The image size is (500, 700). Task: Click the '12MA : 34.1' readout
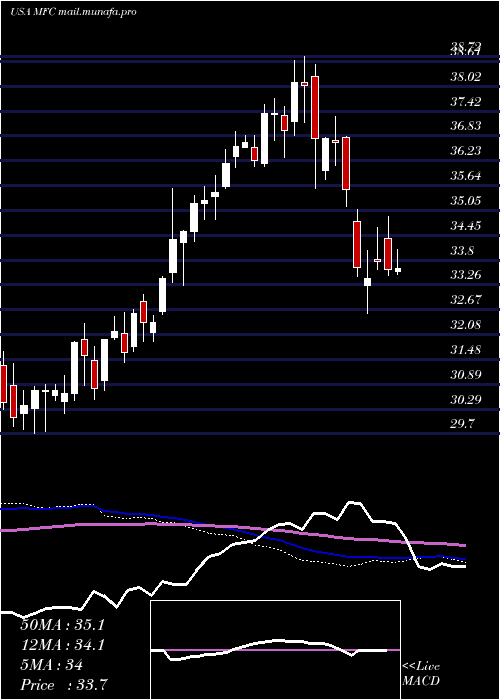(62, 645)
